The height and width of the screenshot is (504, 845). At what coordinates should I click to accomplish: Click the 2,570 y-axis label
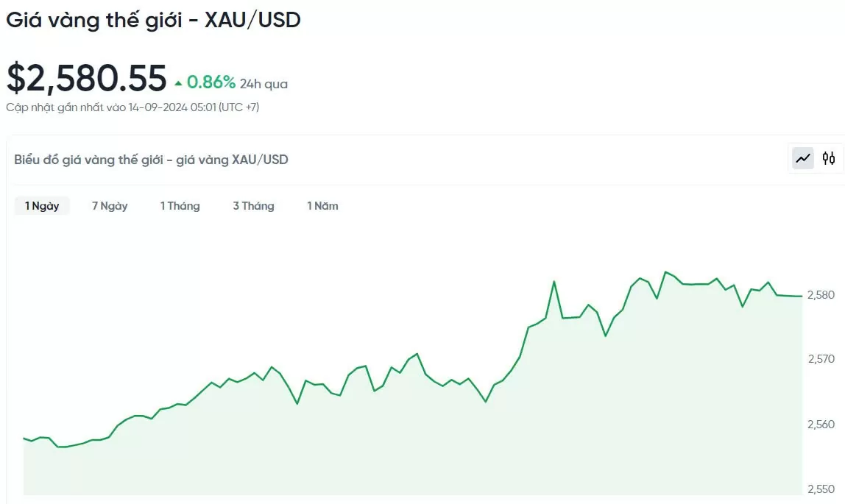tap(821, 358)
